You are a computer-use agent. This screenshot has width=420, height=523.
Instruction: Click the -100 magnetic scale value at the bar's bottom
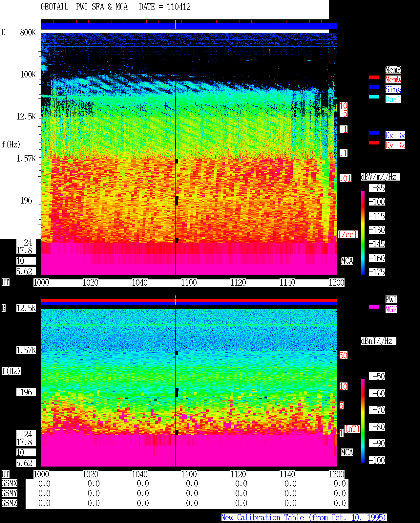coord(377,460)
